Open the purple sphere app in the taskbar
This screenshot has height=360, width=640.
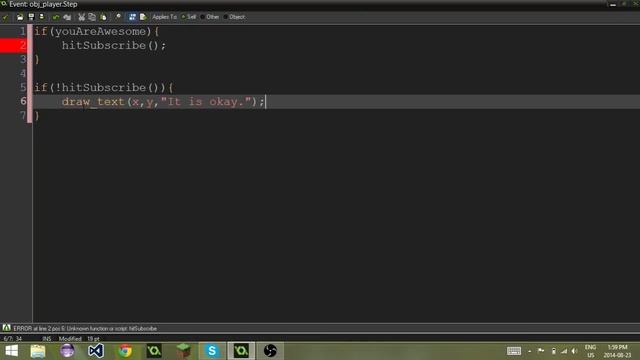67,351
